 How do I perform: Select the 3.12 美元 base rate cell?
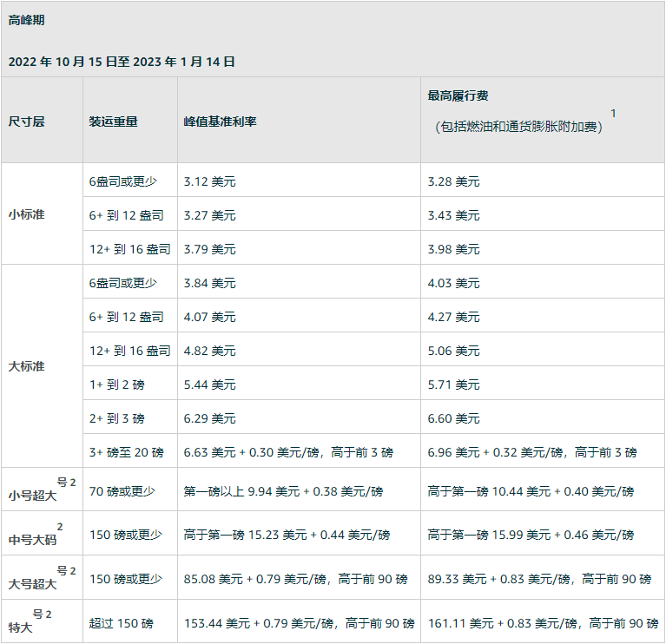pyautogui.click(x=209, y=181)
